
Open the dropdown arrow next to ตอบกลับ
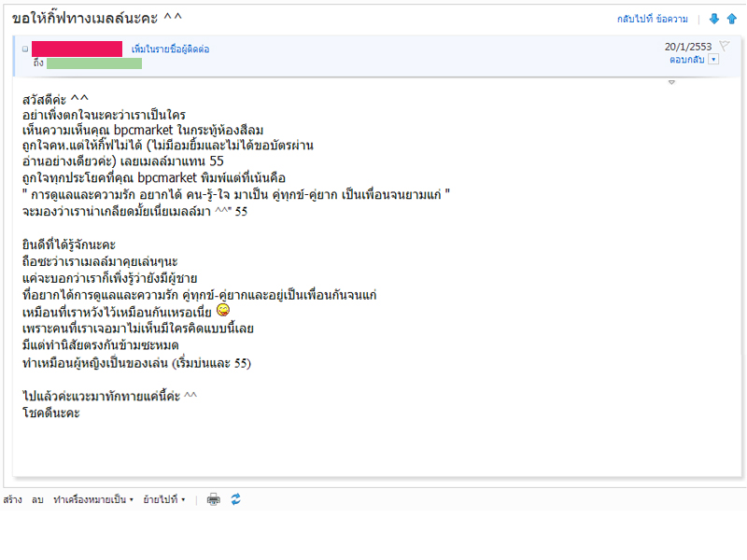713,60
